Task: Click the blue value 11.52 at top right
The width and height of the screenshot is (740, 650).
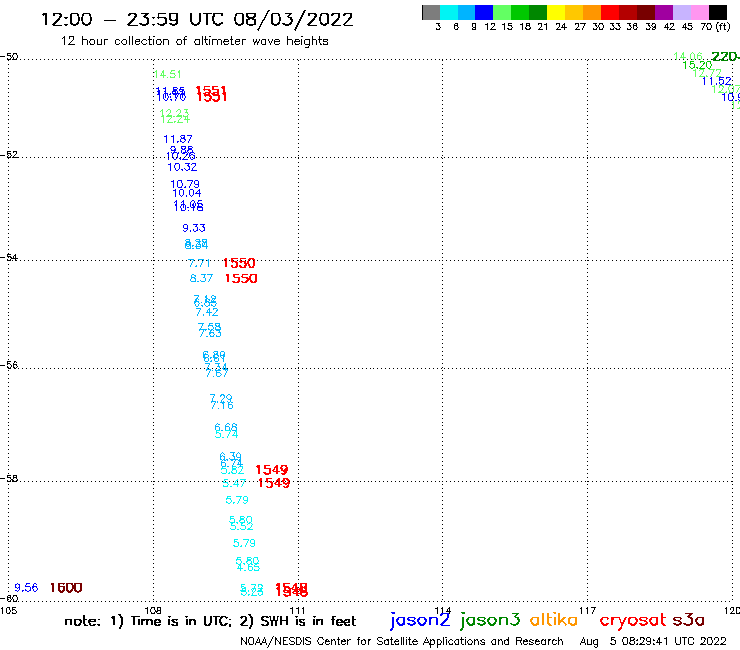Action: click(x=717, y=81)
